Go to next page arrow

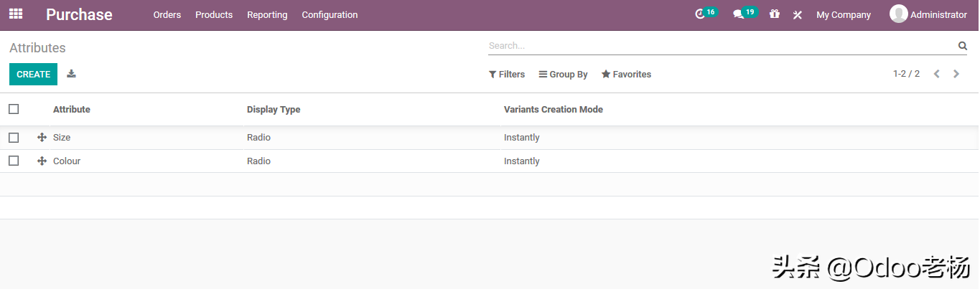coord(956,74)
